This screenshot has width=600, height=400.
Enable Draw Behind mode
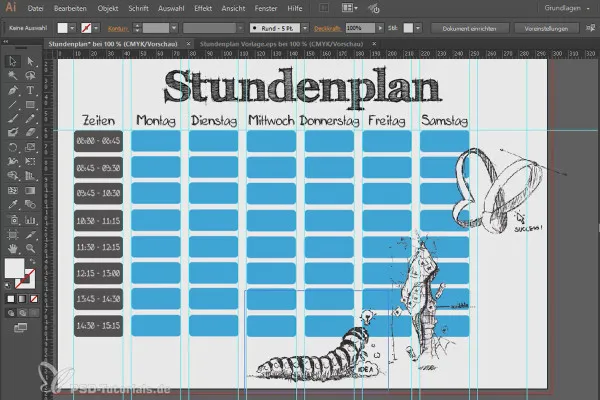[x=22, y=313]
